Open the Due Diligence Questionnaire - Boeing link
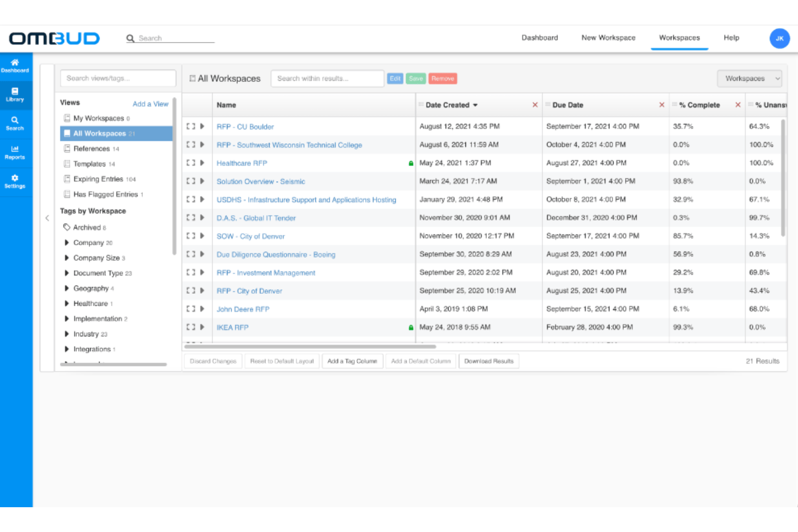Screen dimensions: 798x532 [x=276, y=254]
